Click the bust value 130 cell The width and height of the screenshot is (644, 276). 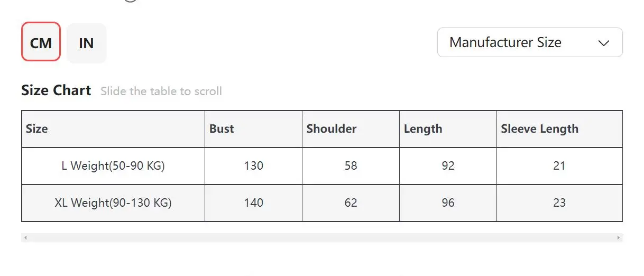(x=253, y=166)
